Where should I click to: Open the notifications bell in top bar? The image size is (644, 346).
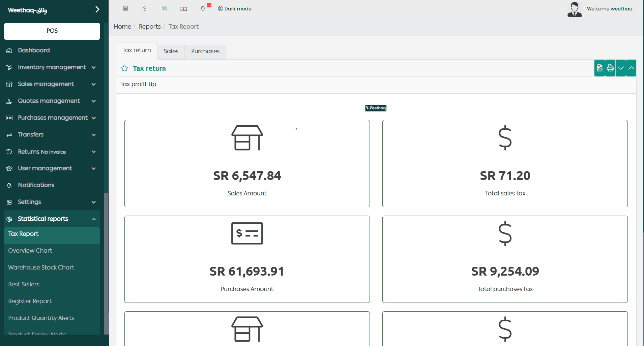click(x=203, y=9)
